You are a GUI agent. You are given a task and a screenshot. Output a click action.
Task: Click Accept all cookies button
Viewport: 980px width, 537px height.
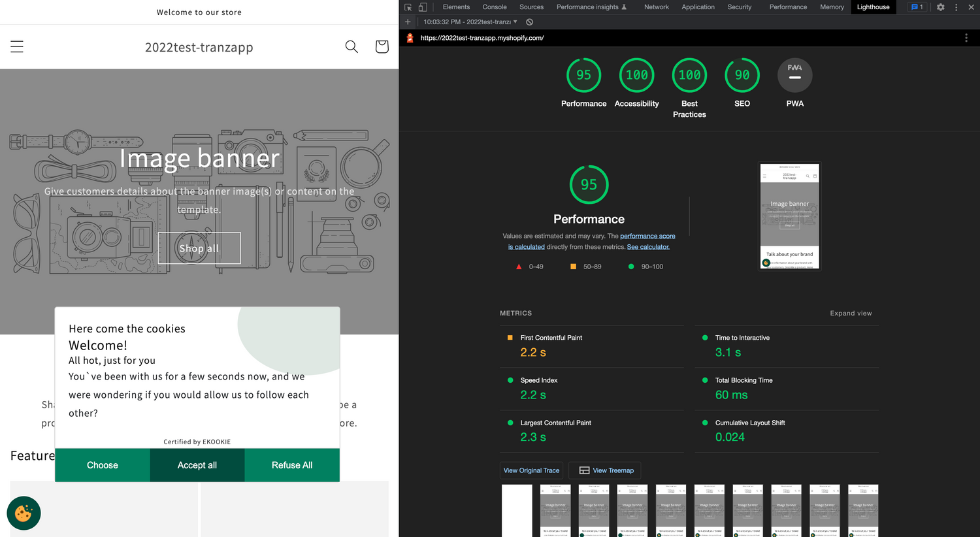click(x=197, y=465)
